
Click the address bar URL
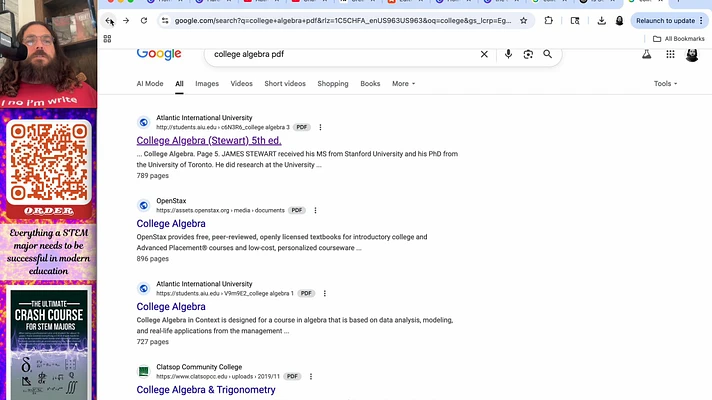[x=343, y=20]
